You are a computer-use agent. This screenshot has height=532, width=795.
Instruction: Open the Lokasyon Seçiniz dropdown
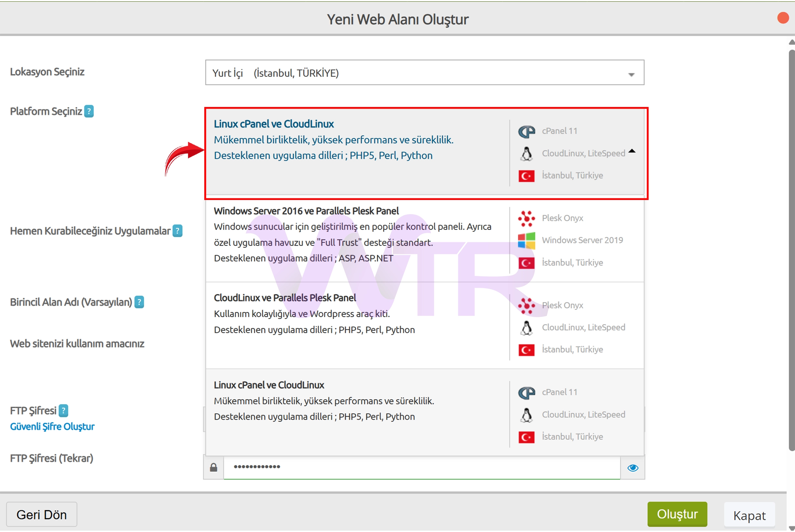pyautogui.click(x=424, y=73)
